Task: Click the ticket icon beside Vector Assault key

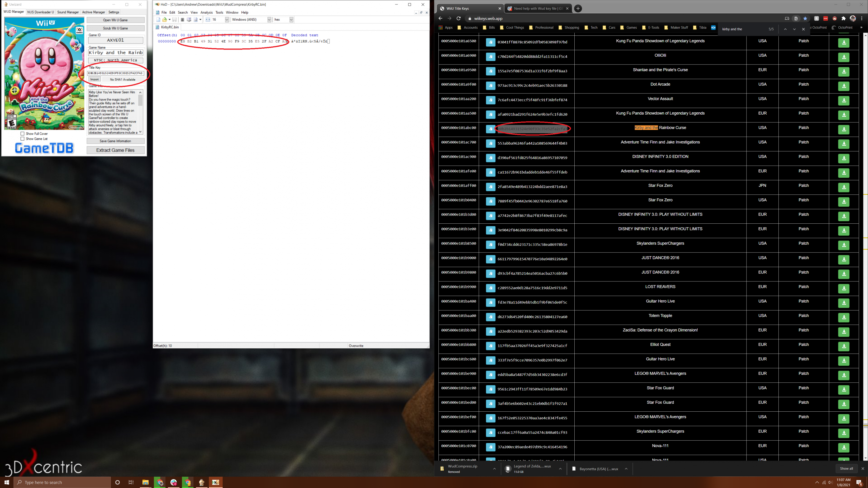Action: coord(490,100)
